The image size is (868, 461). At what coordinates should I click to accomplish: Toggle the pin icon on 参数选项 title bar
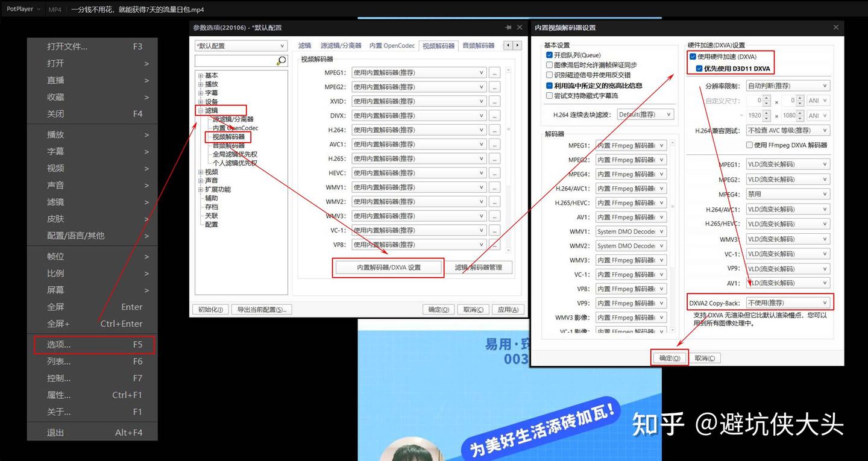[x=508, y=27]
